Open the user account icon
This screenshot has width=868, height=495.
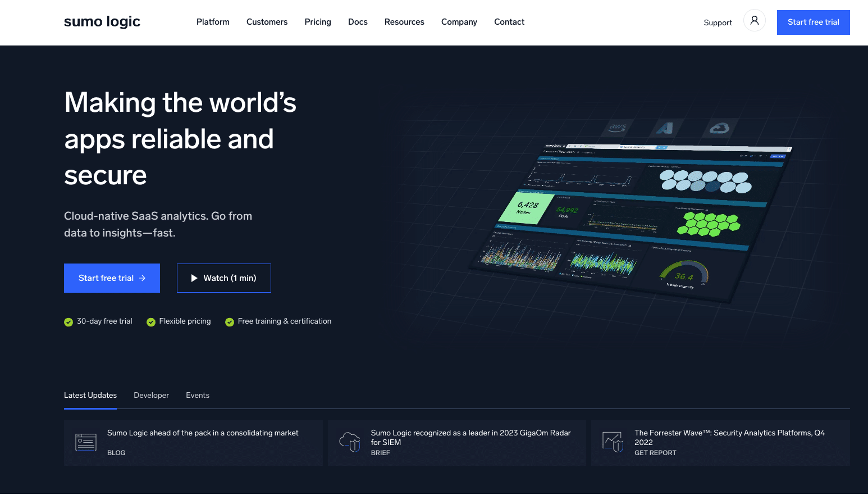(x=755, y=20)
